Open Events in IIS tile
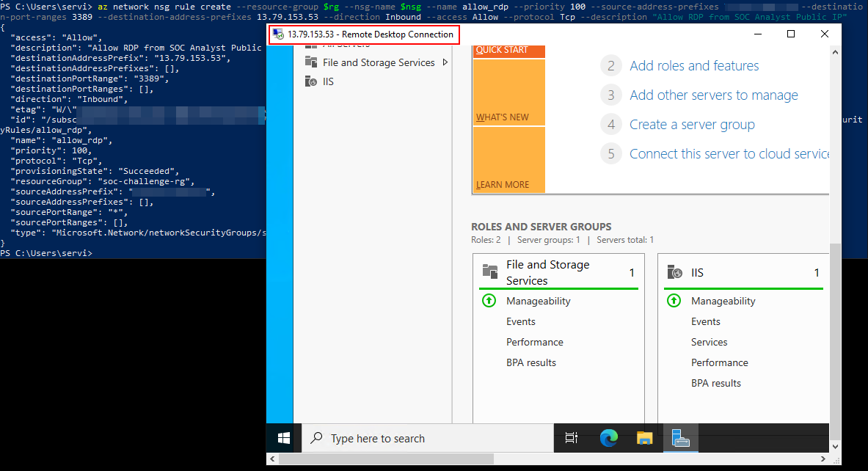The height and width of the screenshot is (471, 868). [x=706, y=321]
